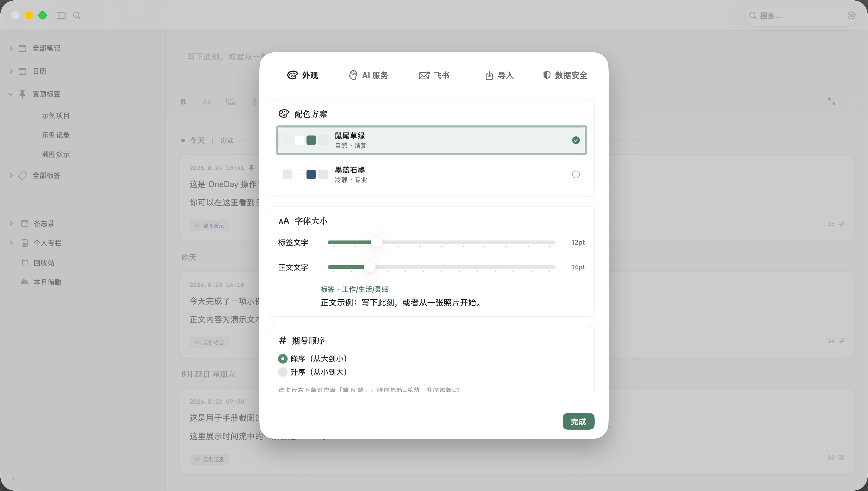Click the 完成 button
868x491 pixels.
click(x=578, y=422)
